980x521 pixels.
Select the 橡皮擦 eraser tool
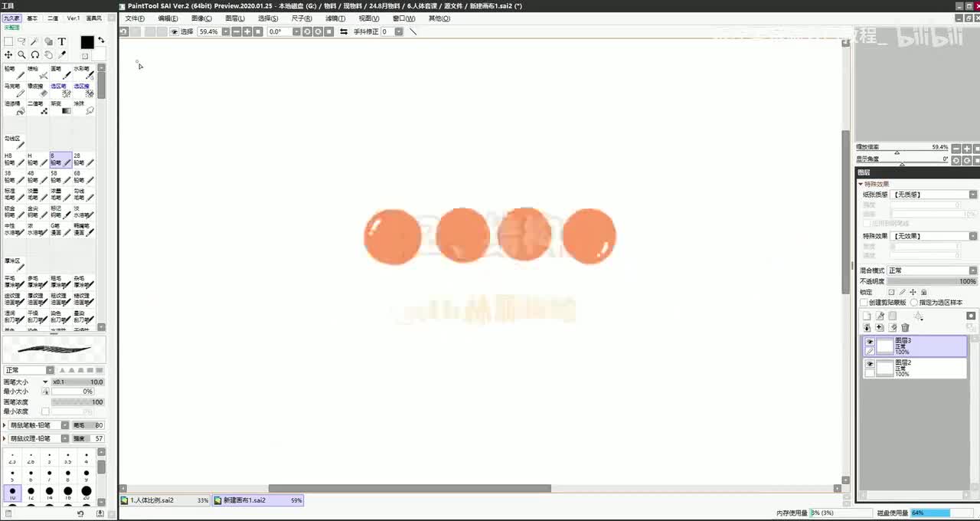(38, 90)
